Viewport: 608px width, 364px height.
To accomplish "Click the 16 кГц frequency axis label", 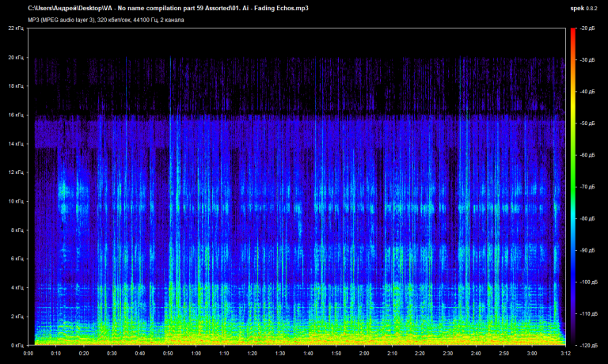I will (x=16, y=115).
